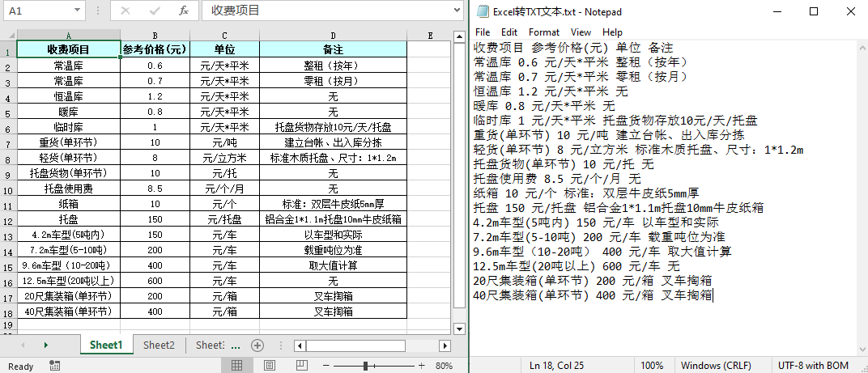This screenshot has width=868, height=373.
Task: Select cell 取大值计算
Action: coord(334,265)
